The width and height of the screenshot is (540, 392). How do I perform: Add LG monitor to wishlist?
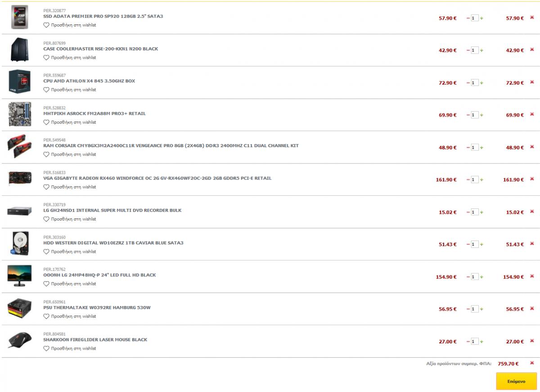[x=70, y=284]
